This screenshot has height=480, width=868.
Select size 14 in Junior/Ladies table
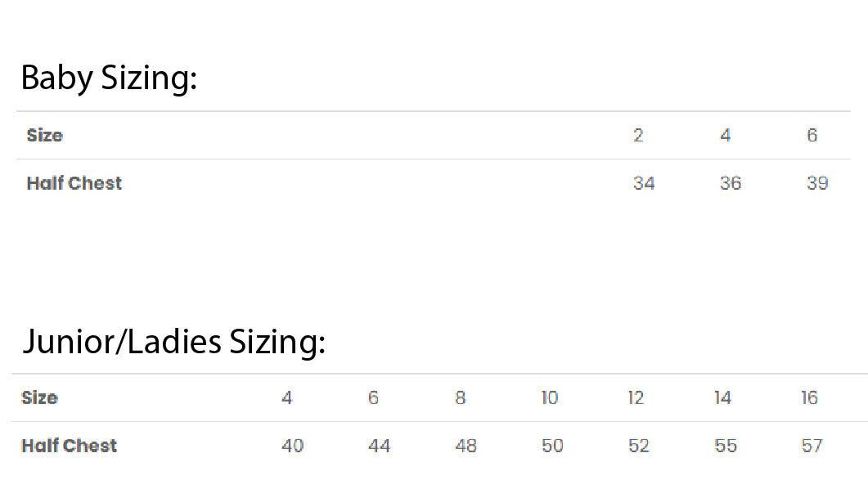pos(722,398)
